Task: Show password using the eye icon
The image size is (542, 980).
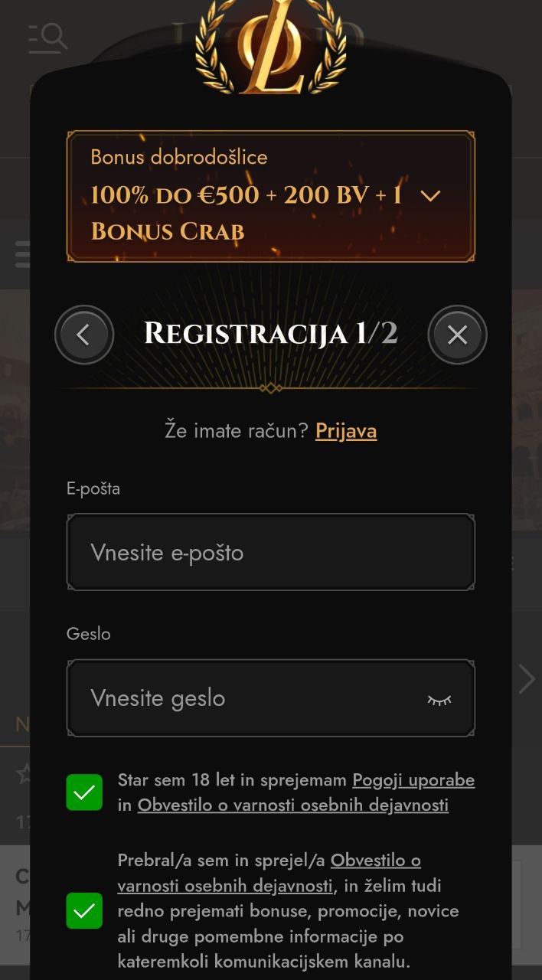Action: click(439, 699)
